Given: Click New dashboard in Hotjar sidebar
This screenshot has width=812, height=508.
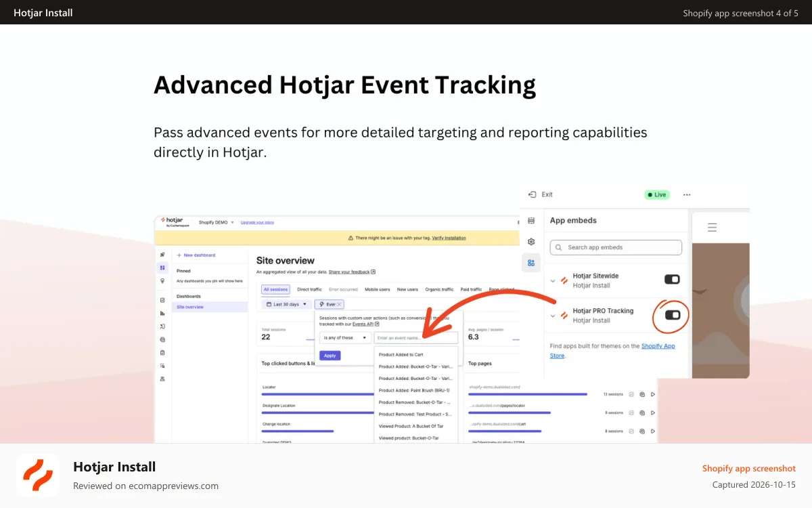Looking at the screenshot, I should click(x=196, y=255).
